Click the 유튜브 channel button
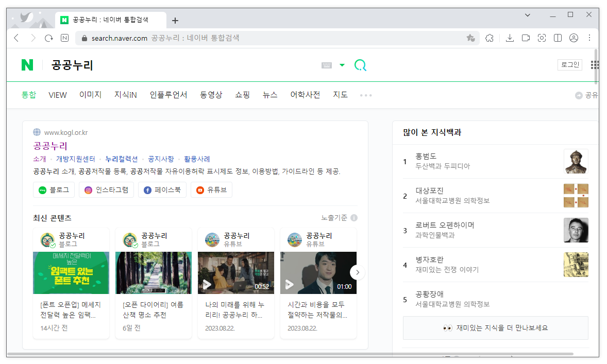Image resolution: width=607 pixels, height=364 pixels. [211, 190]
